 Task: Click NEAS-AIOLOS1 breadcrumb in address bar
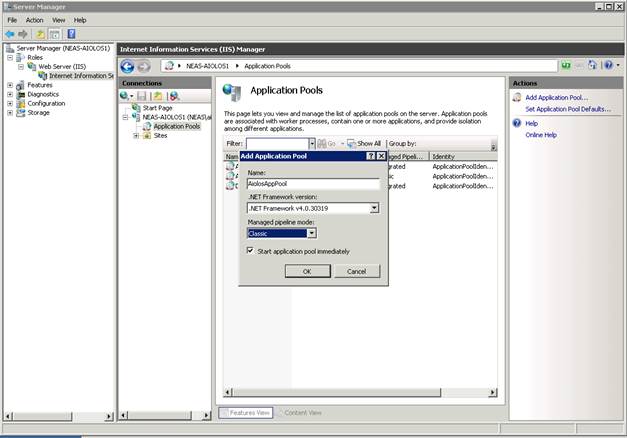(x=207, y=66)
